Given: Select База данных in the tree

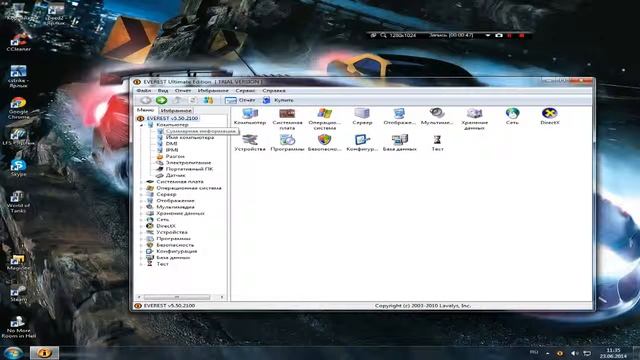Looking at the screenshot, I should pyautogui.click(x=173, y=258).
